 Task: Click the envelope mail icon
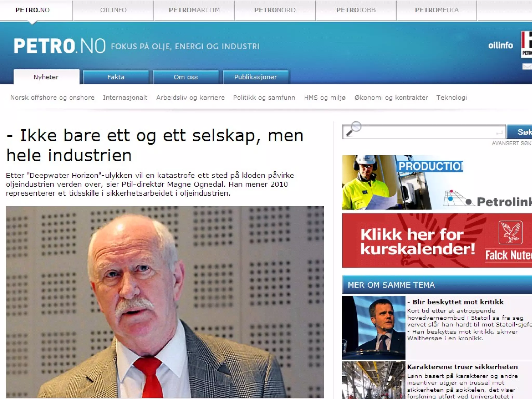tap(527, 67)
